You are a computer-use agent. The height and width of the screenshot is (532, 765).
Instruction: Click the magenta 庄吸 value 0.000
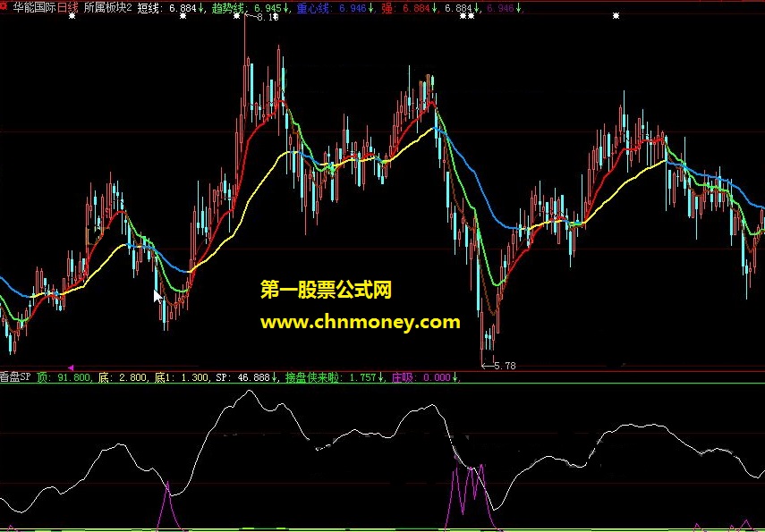pyautogui.click(x=437, y=377)
